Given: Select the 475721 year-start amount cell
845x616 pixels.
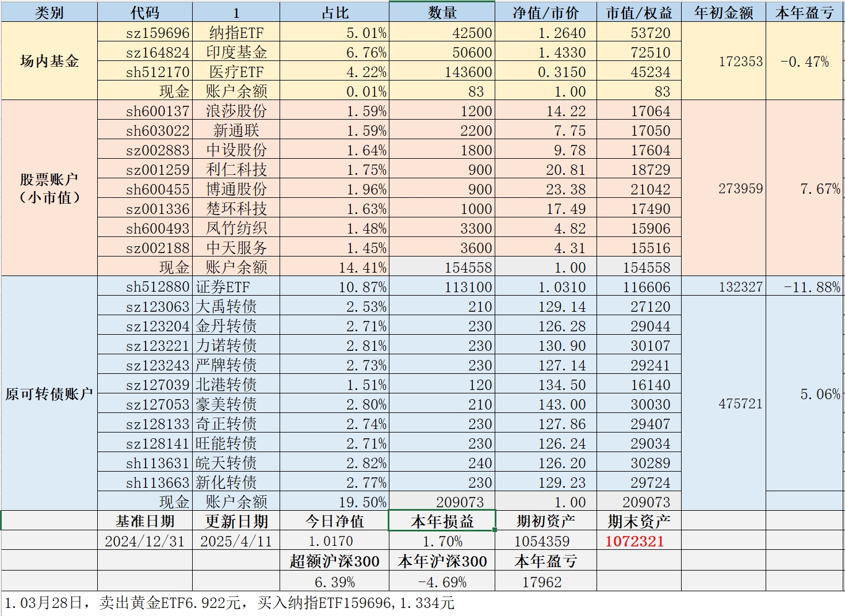Looking at the screenshot, I should click(x=724, y=403).
